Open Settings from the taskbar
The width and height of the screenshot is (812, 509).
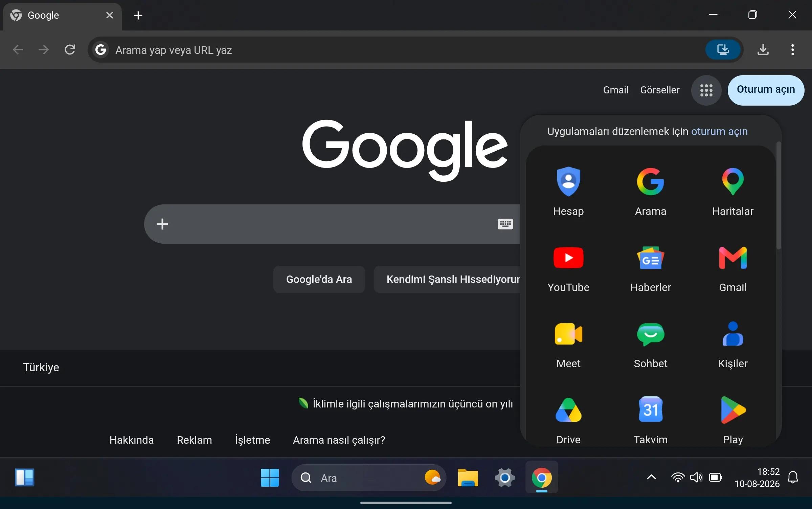coord(505,478)
